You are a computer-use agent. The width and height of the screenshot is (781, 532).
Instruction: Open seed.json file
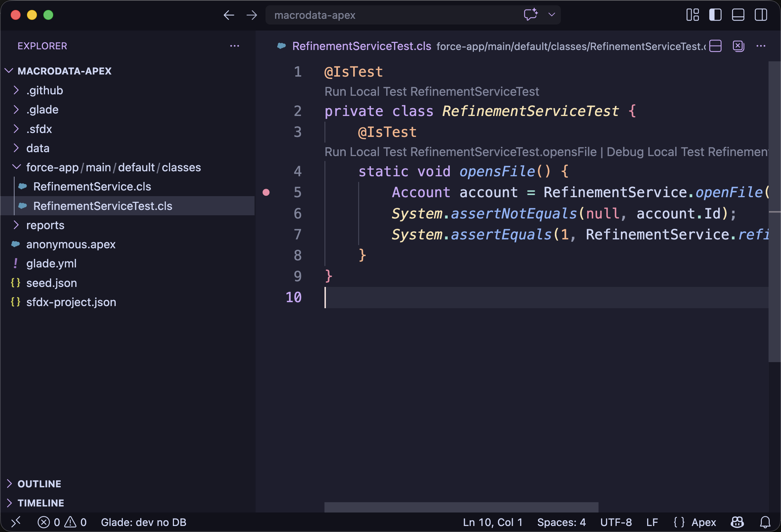click(x=51, y=283)
